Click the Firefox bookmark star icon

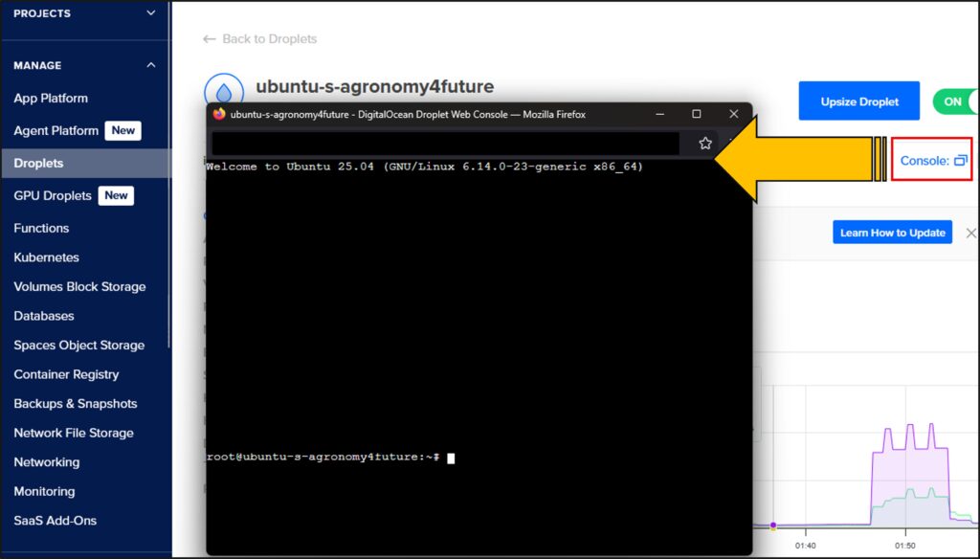tap(705, 144)
